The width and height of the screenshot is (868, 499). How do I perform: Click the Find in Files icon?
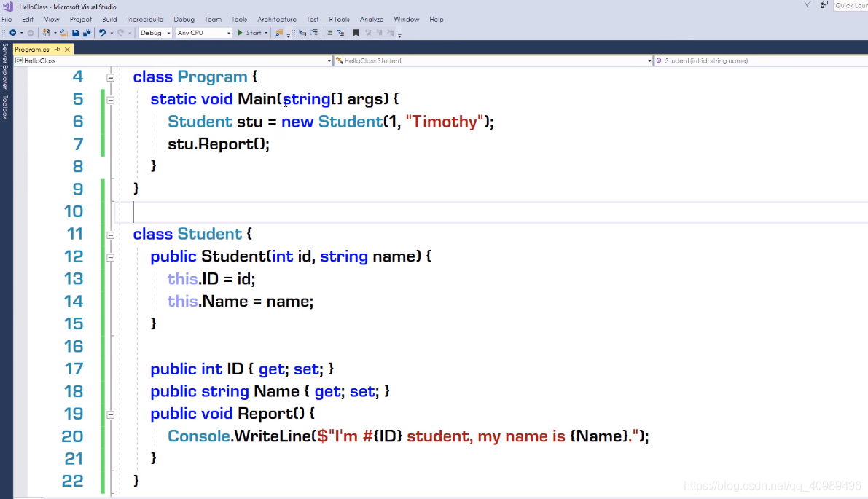[x=279, y=33]
